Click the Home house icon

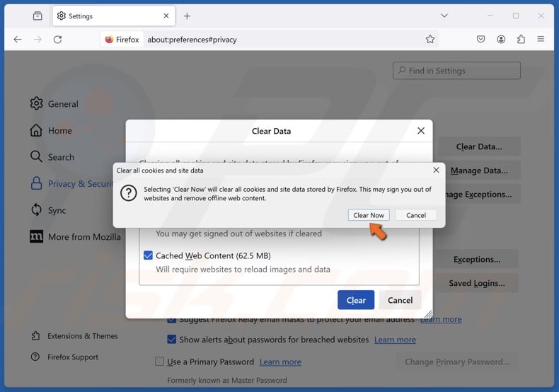[36, 130]
